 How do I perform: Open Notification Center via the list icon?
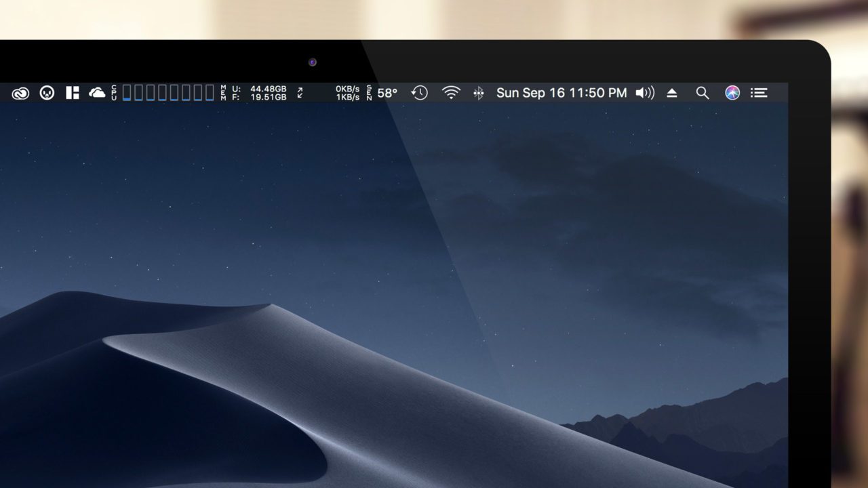[759, 93]
